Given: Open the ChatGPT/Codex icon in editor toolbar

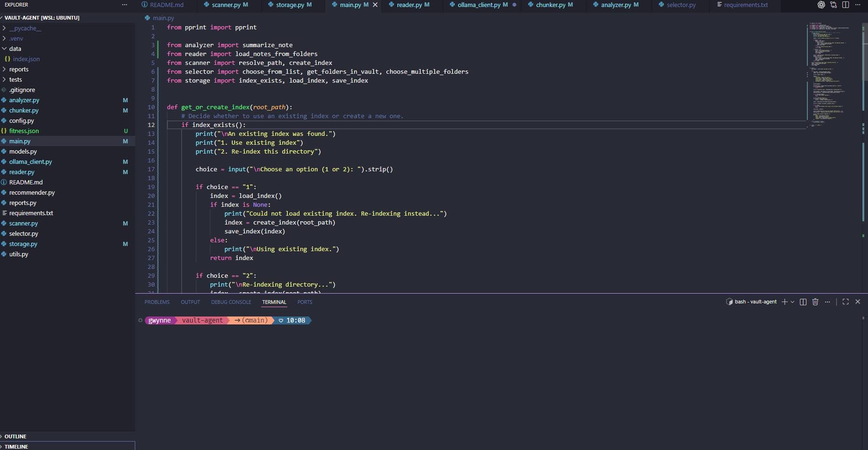Looking at the screenshot, I should 821,5.
